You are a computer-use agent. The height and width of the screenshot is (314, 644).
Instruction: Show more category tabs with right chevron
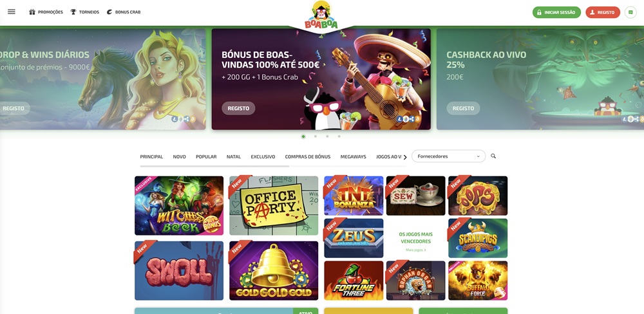405,157
